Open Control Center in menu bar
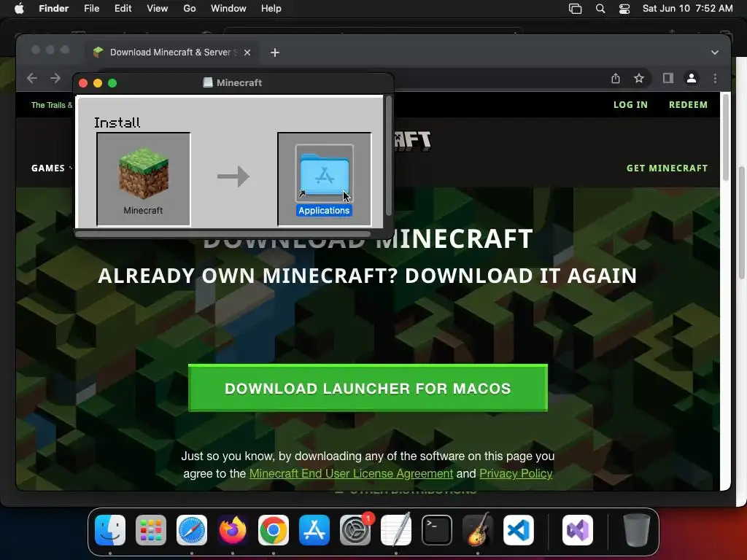The height and width of the screenshot is (560, 747). pos(624,9)
